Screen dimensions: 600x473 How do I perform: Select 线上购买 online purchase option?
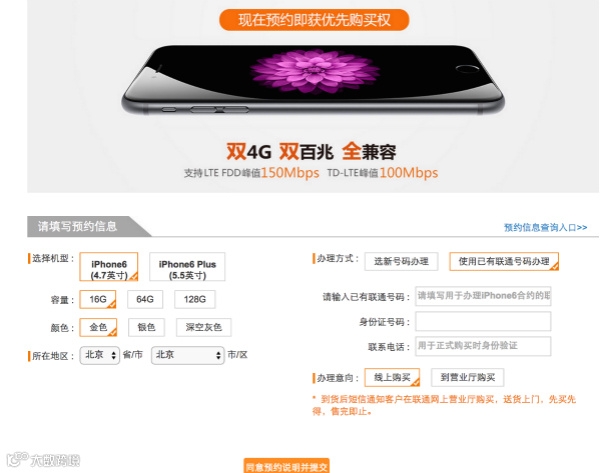point(392,377)
